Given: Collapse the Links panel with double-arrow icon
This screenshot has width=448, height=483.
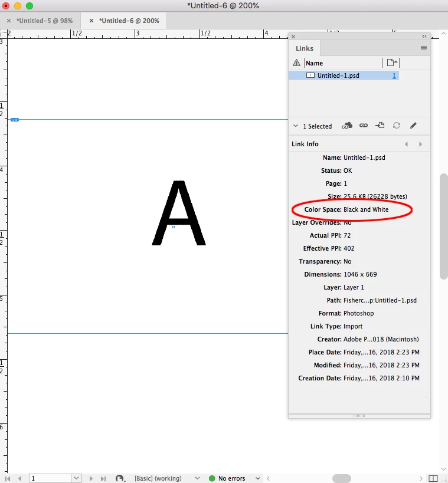Looking at the screenshot, I should (x=424, y=36).
